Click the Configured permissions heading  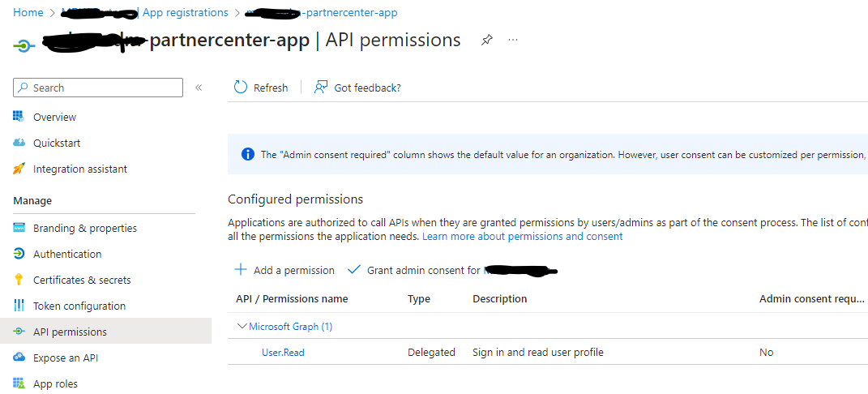pyautogui.click(x=296, y=199)
